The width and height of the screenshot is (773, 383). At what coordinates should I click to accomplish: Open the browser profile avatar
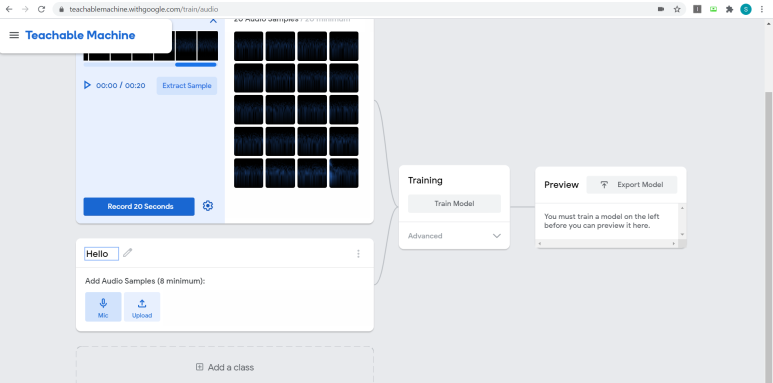pos(746,9)
